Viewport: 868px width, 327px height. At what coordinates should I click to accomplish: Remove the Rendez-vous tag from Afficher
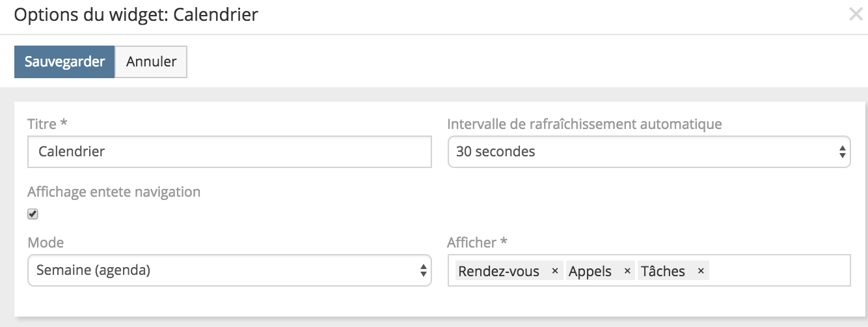coord(554,271)
